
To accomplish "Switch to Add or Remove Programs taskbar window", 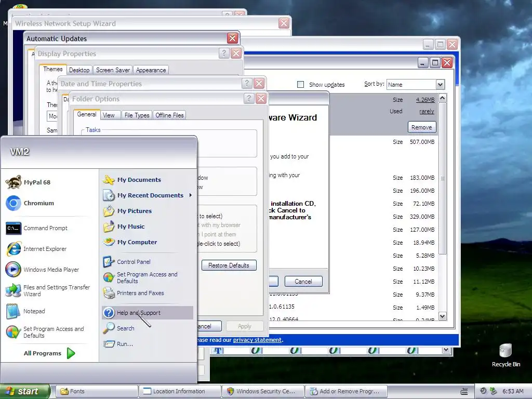I will pos(346,391).
